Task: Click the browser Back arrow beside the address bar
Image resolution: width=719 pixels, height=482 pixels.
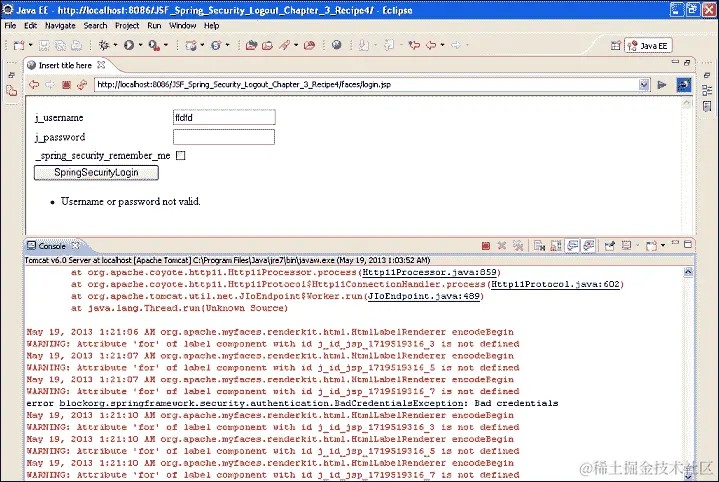Action: click(34, 84)
